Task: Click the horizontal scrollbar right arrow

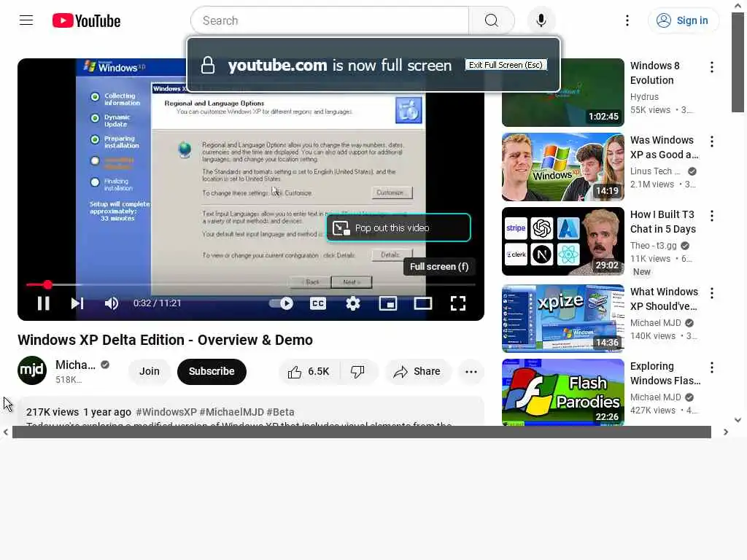Action: pos(726,432)
